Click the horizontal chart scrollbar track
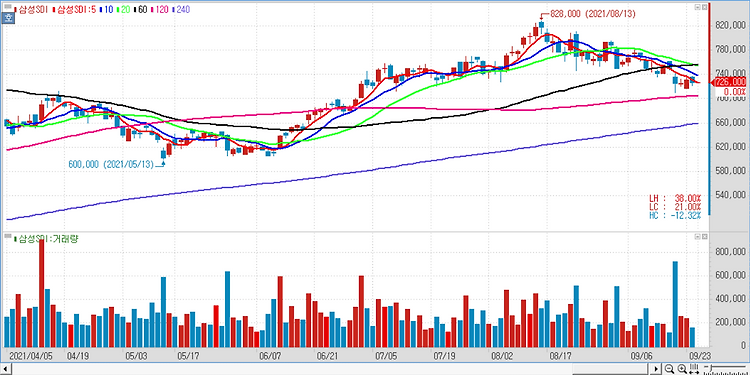Viewport: 750px width, 375px height. 330,369
